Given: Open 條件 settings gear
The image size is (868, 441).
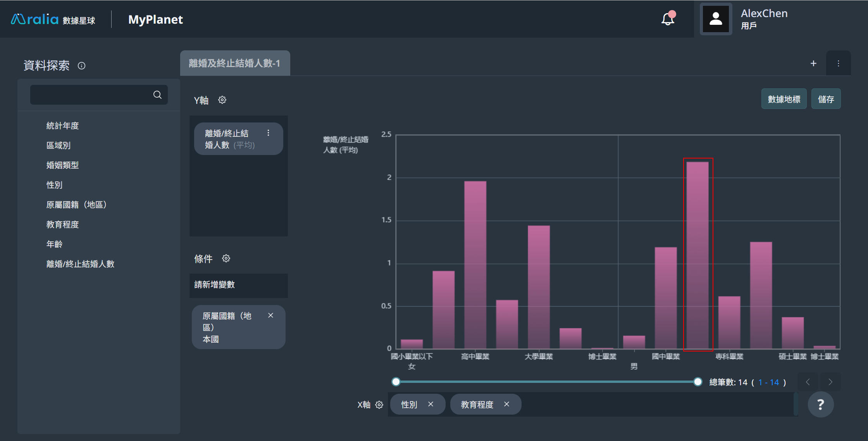Looking at the screenshot, I should 226,258.
